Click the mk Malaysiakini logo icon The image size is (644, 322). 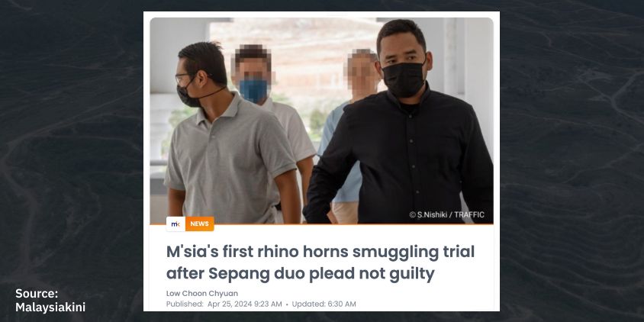coord(175,224)
